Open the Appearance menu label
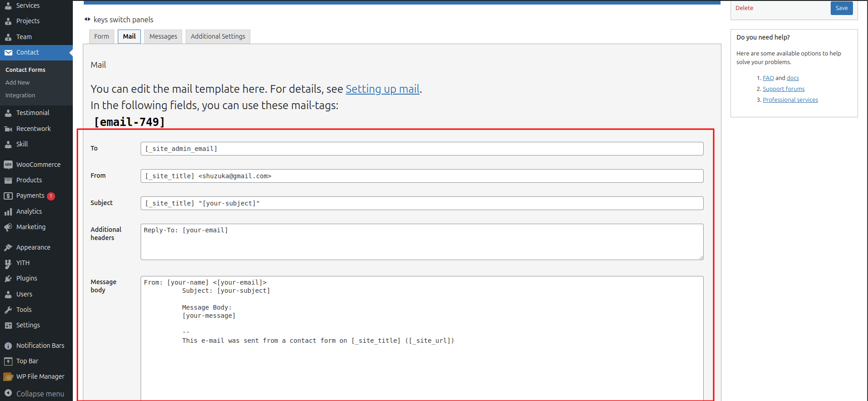This screenshot has width=868, height=401. point(33,247)
